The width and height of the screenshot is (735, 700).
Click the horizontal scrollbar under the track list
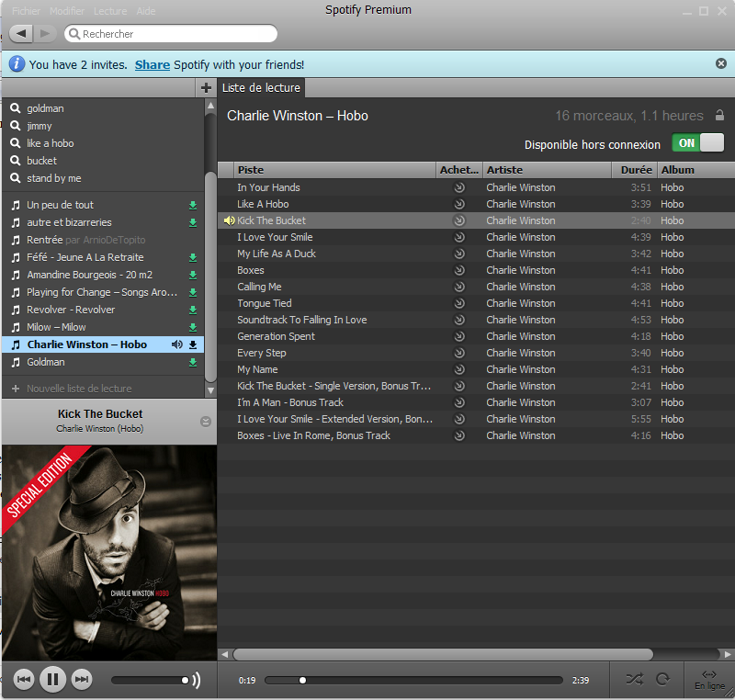(443, 654)
